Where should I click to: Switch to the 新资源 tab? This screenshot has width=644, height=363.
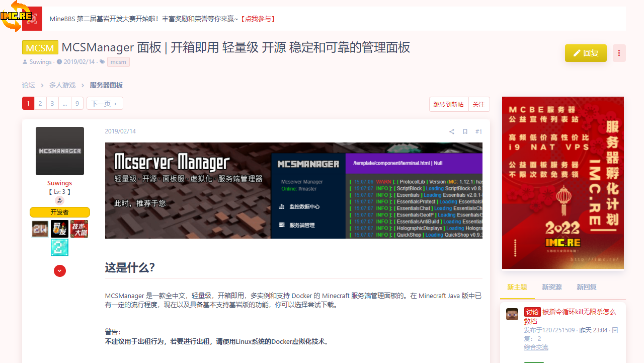click(551, 287)
